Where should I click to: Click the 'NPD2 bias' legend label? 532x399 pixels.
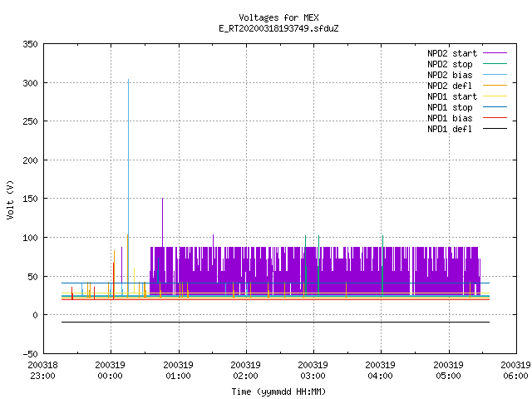(x=450, y=75)
